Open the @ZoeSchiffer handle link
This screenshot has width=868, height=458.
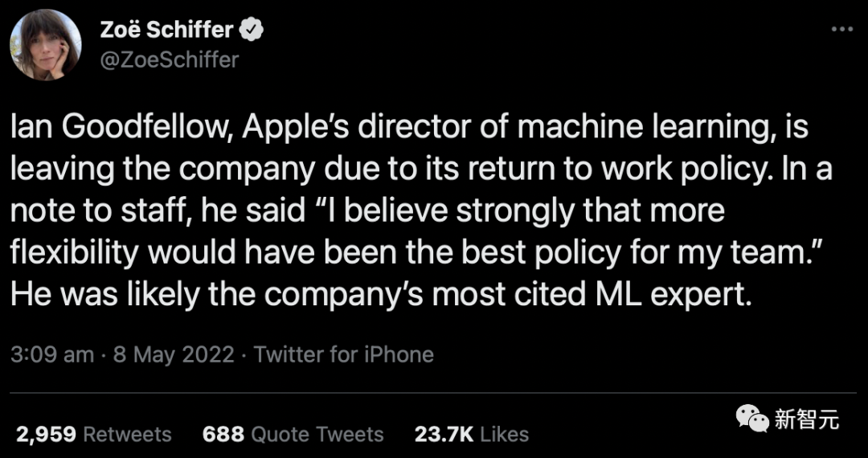tap(169, 59)
